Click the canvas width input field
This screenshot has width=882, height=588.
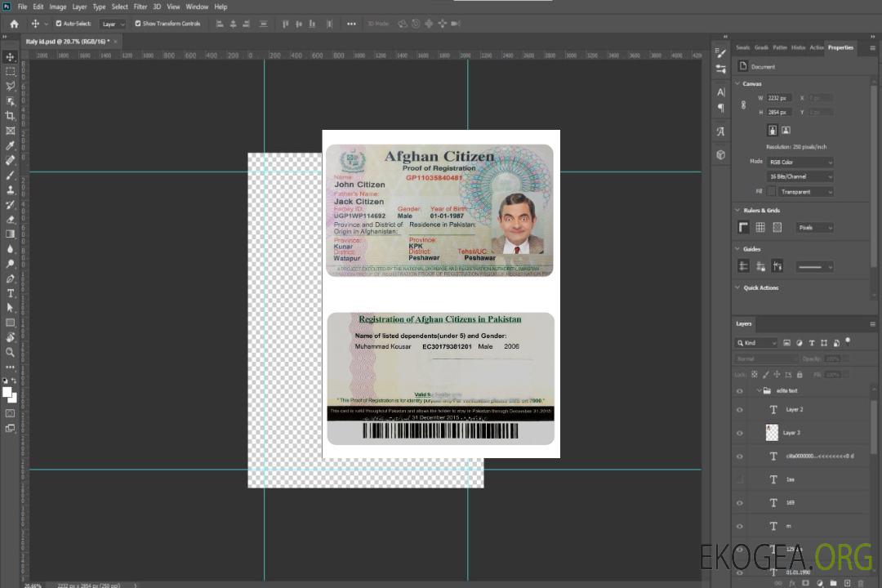click(x=779, y=98)
